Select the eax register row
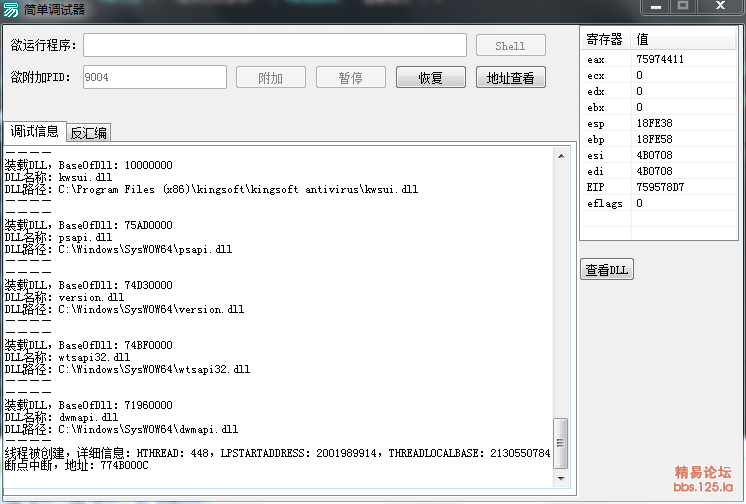 pos(658,59)
